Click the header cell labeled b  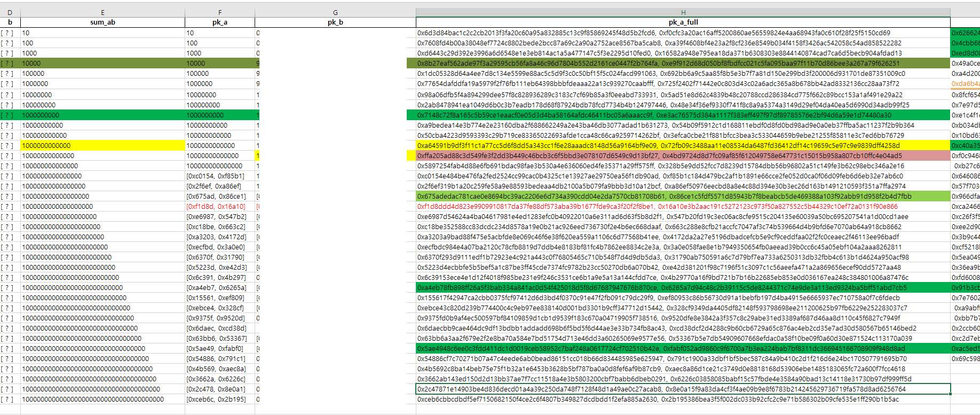tap(10, 22)
